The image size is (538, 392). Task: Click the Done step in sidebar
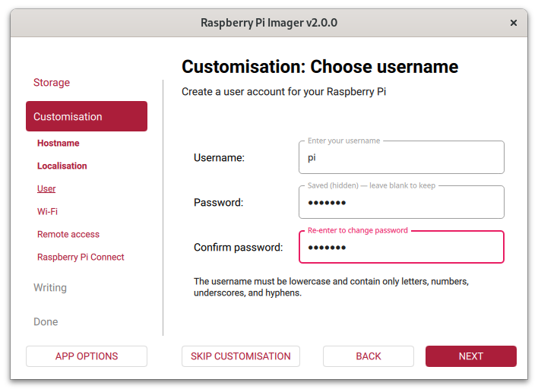click(x=46, y=321)
